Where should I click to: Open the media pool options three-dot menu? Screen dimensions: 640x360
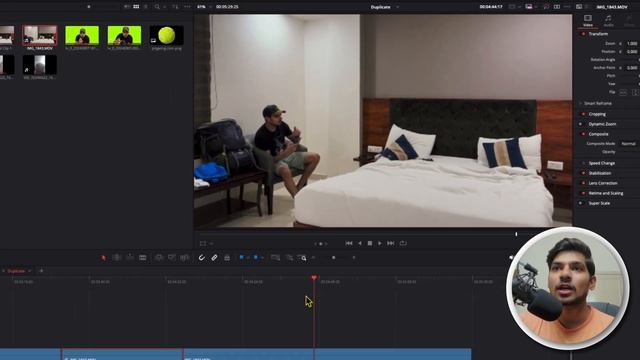[187, 7]
